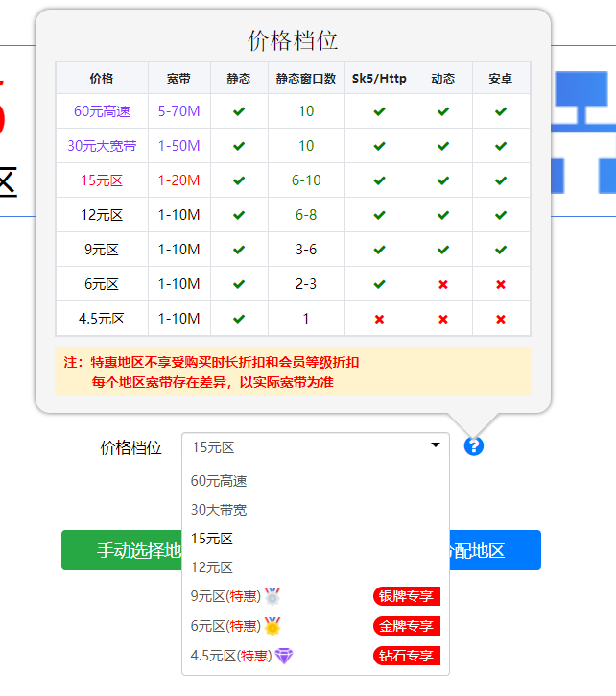The image size is (616, 696).
Task: Click red cross in 6元区 动态 column
Action: 443,284
